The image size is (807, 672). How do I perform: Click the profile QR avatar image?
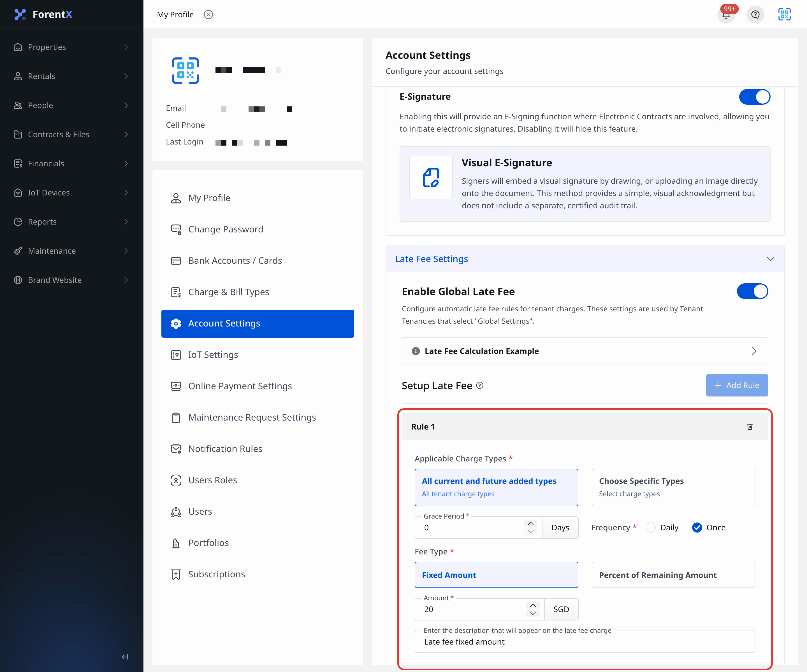[185, 70]
